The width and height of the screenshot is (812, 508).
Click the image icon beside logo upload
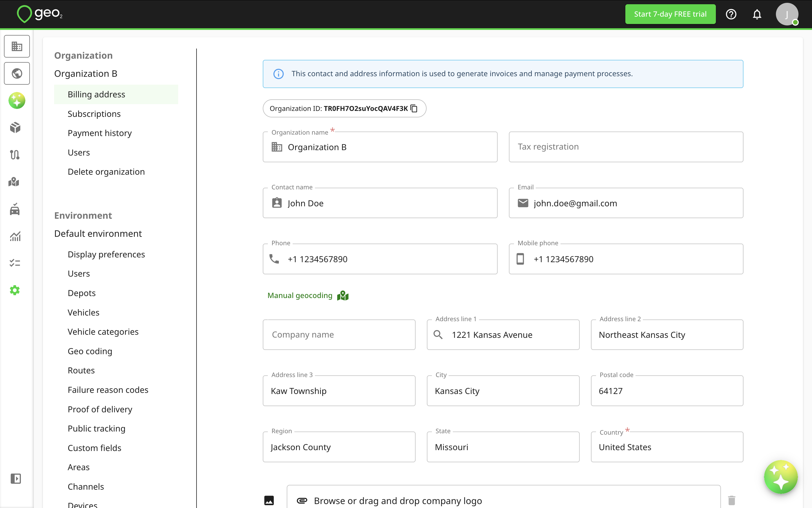[x=269, y=501]
